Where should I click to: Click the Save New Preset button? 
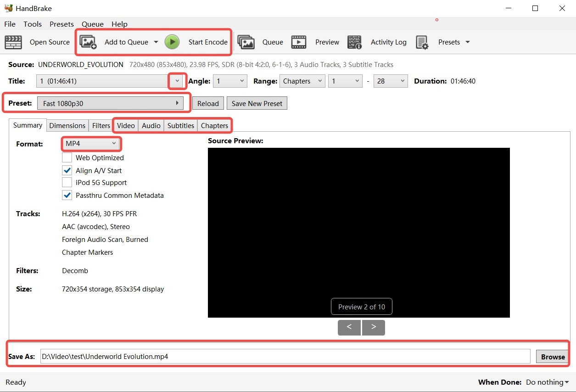(x=257, y=103)
